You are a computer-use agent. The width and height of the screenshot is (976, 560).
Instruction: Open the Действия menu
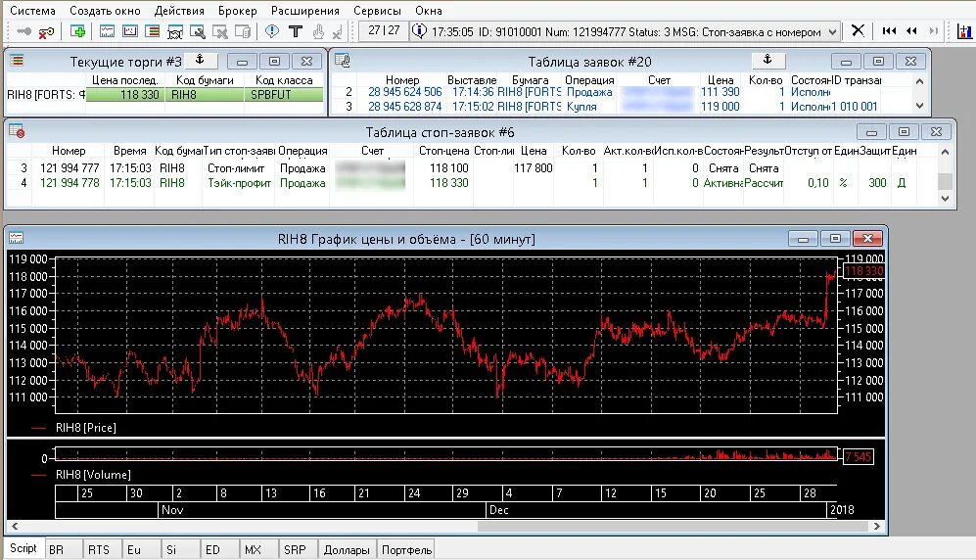click(x=179, y=11)
